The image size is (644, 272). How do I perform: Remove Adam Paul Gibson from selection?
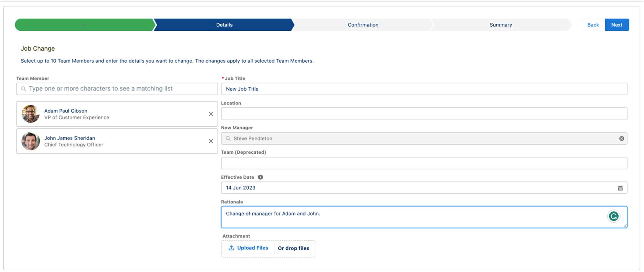(x=211, y=114)
